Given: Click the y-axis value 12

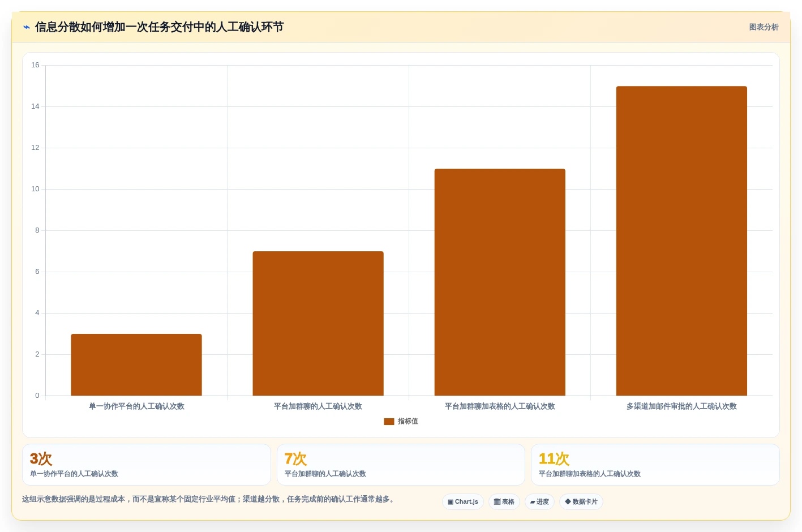Looking at the screenshot, I should click(35, 148).
